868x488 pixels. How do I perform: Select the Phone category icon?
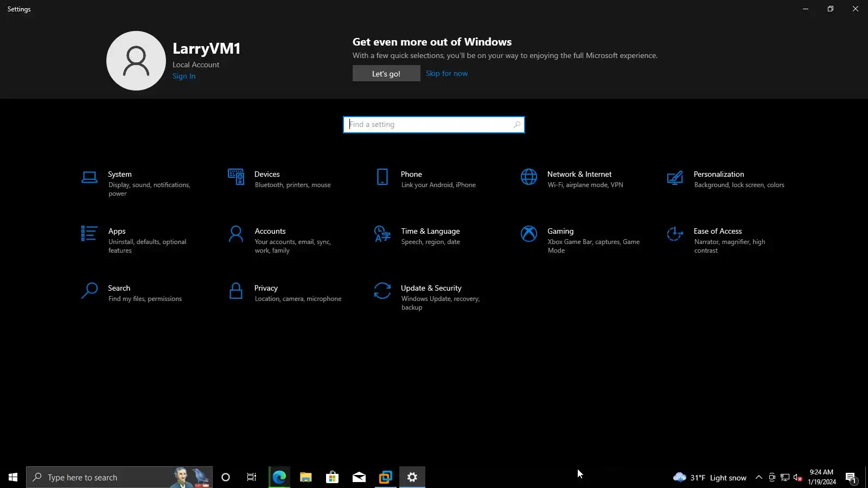pos(382,177)
